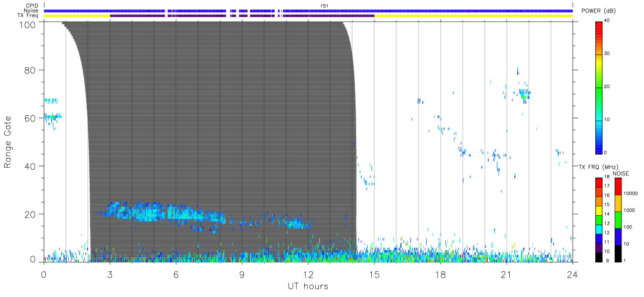Click the '80' tick on Range Gate axis
Screen dimensions: 644x297
[x=31, y=70]
